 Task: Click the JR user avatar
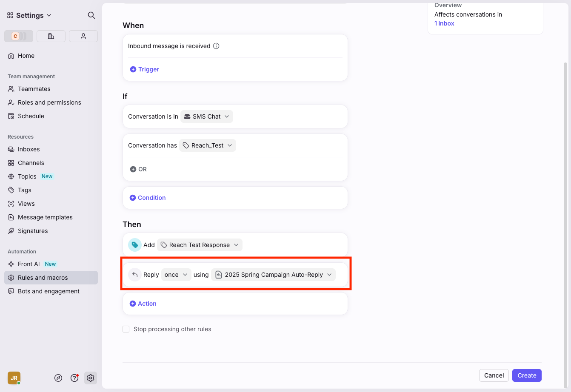14,378
